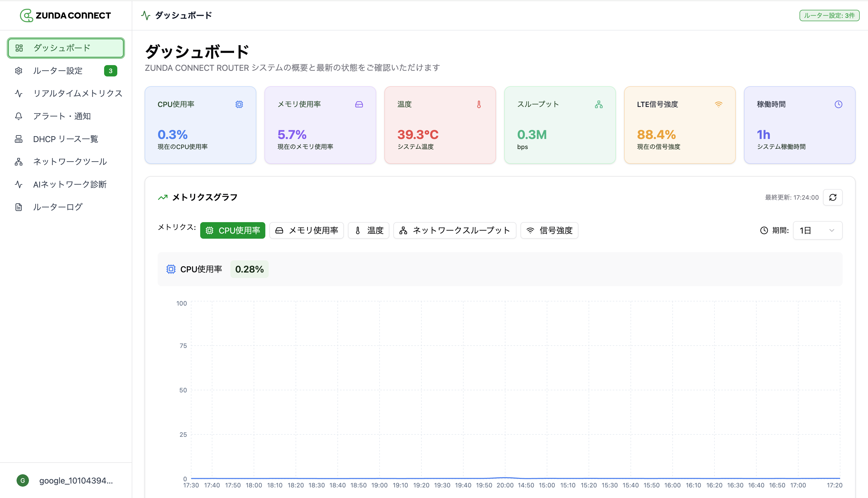Click the システム稼働時間 caption
The image size is (868, 498).
(781, 147)
